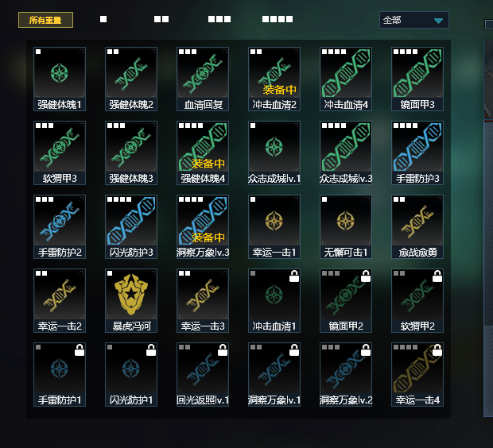Open the 全部 filter dropdown
493x448 pixels.
414,20
